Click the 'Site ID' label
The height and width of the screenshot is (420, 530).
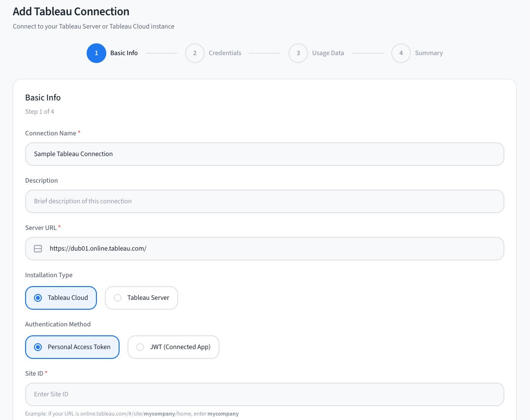point(34,373)
